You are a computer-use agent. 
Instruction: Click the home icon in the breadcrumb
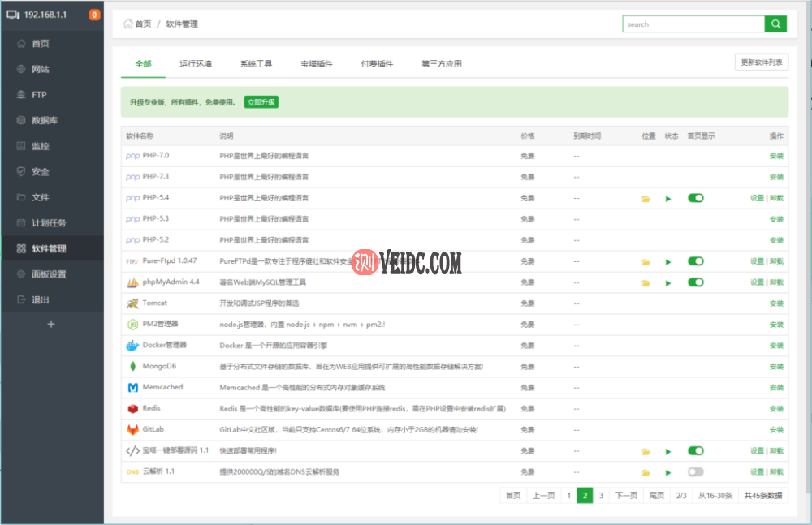pyautogui.click(x=127, y=24)
